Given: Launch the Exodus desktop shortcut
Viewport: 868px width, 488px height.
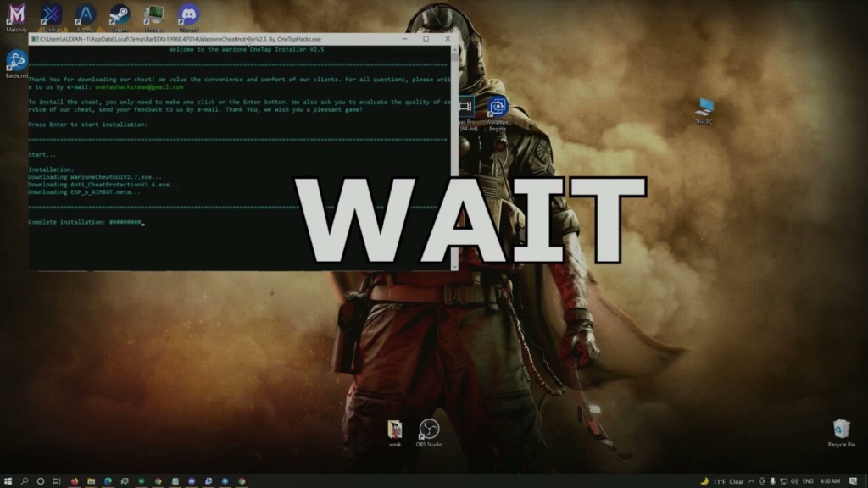Looking at the screenshot, I should [x=52, y=14].
